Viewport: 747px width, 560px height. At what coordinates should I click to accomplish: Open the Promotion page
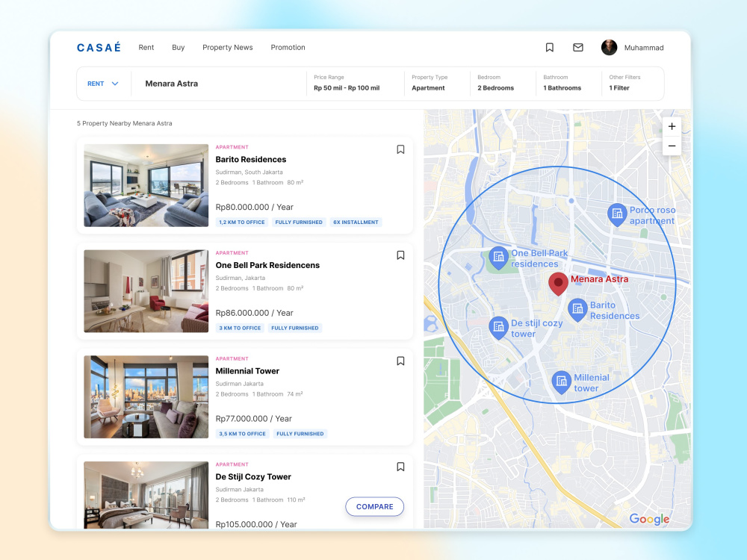[x=288, y=48]
